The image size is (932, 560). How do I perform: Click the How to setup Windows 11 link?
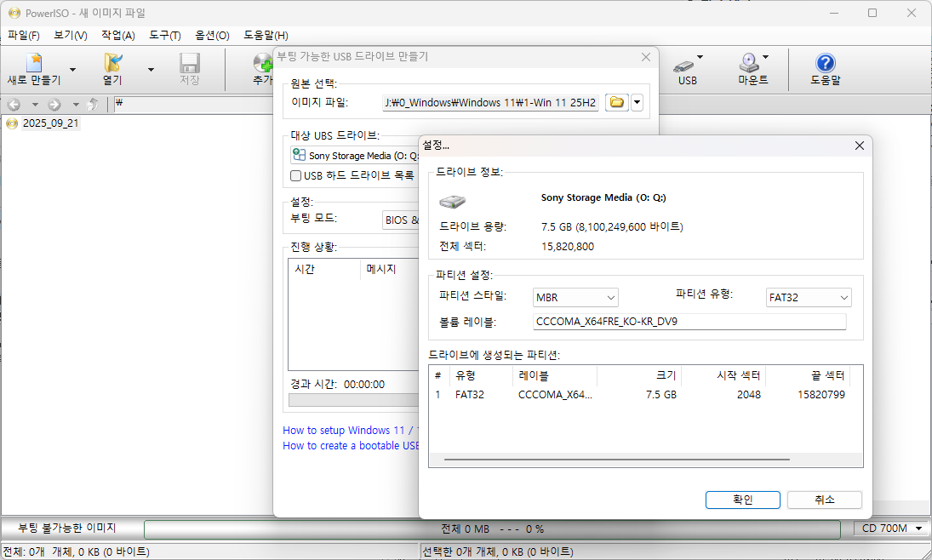pos(350,431)
